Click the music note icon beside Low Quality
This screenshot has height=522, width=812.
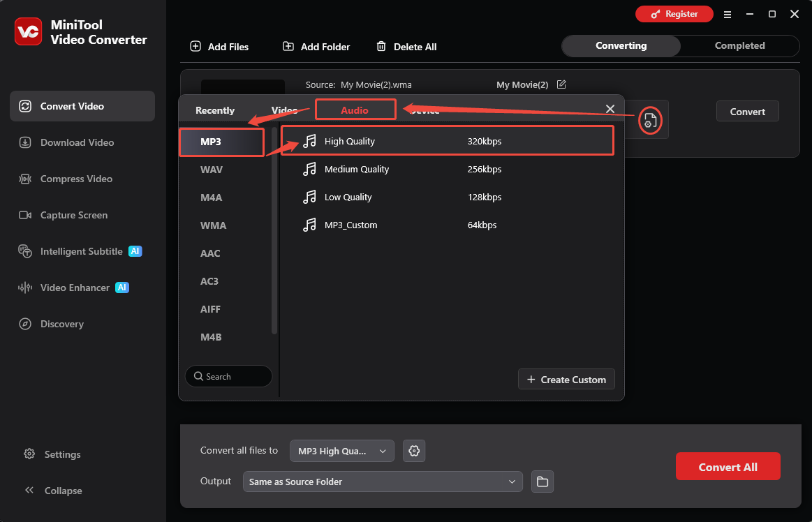(309, 197)
